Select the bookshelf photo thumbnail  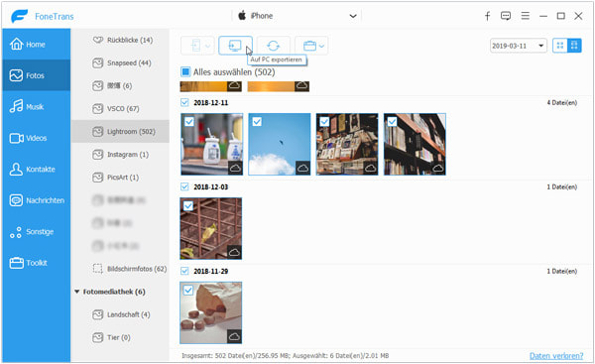[415, 144]
